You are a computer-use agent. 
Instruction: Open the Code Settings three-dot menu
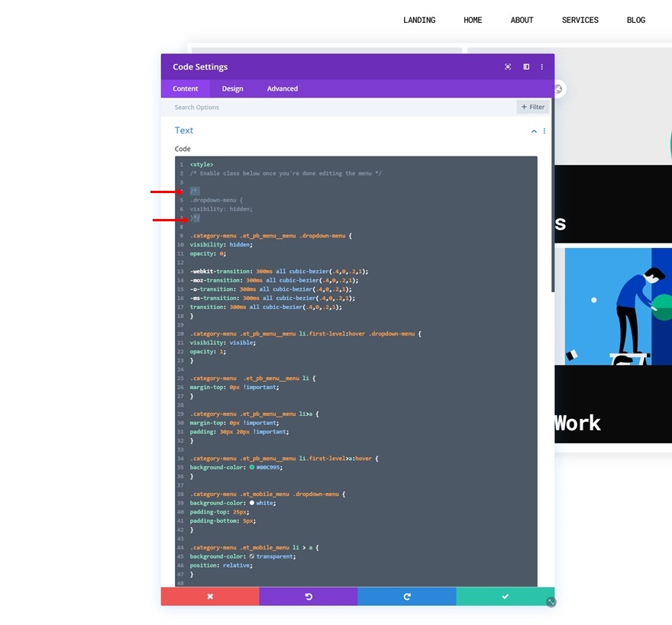(x=542, y=67)
